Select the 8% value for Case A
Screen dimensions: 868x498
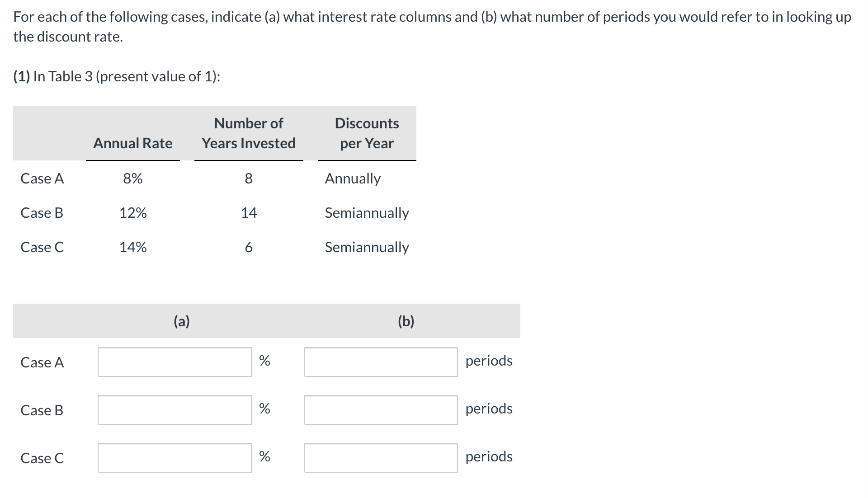[x=132, y=178]
